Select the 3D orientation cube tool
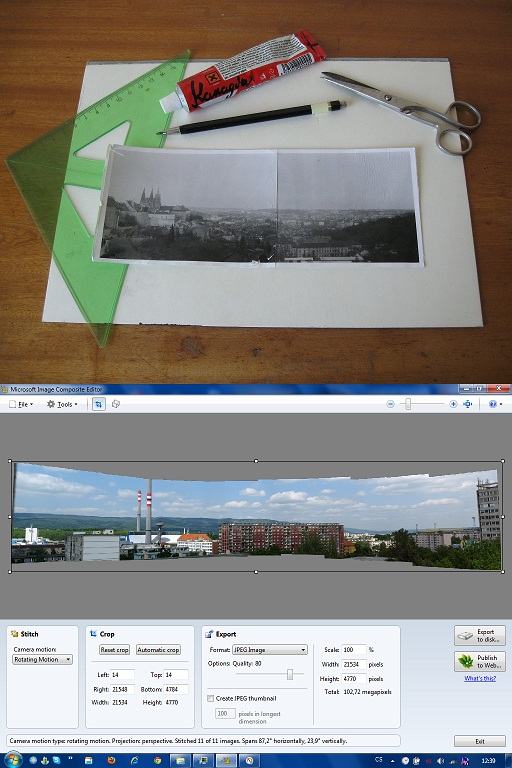The image size is (512, 768). [116, 404]
